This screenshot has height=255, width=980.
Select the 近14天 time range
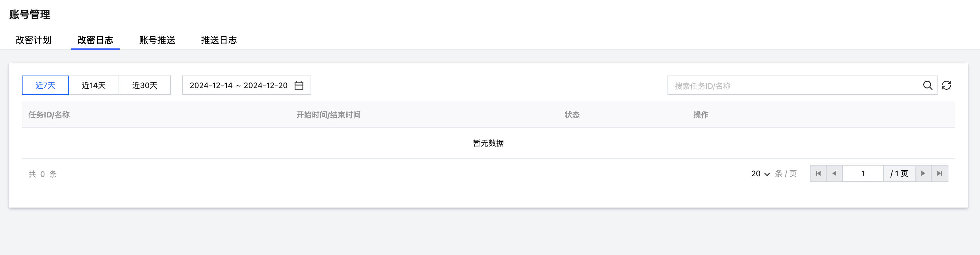click(x=94, y=86)
